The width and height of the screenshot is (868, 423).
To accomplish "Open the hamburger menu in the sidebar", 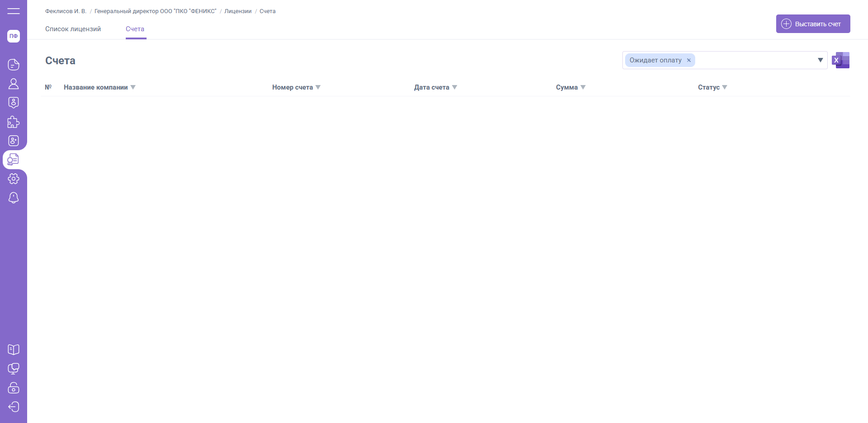I will 14,11.
